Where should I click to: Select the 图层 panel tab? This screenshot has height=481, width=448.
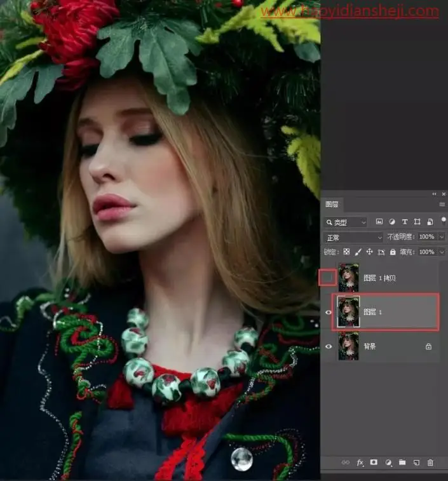click(x=332, y=205)
